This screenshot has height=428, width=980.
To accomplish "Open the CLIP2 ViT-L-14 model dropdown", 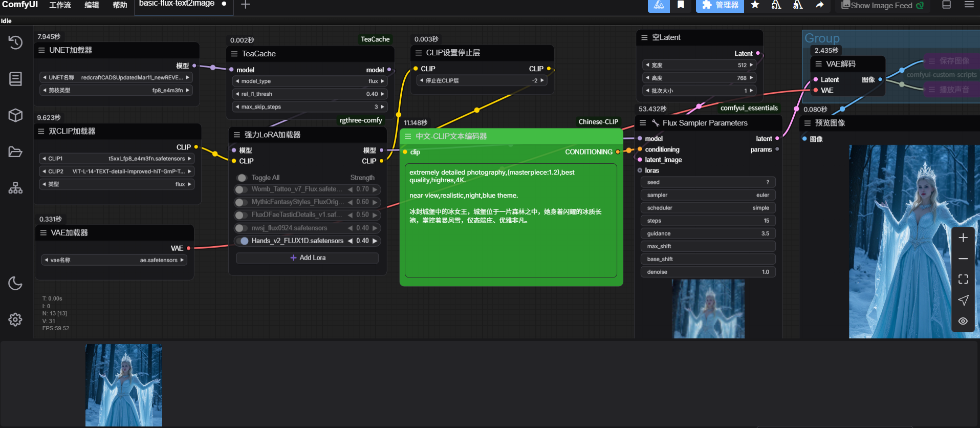I will click(117, 172).
